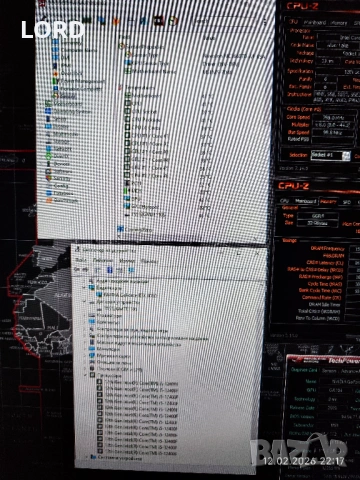Viewport: 360px width, 480px height.
Task: Open the Socket #1 selection dropdown in CPU-Z
Action: point(330,155)
